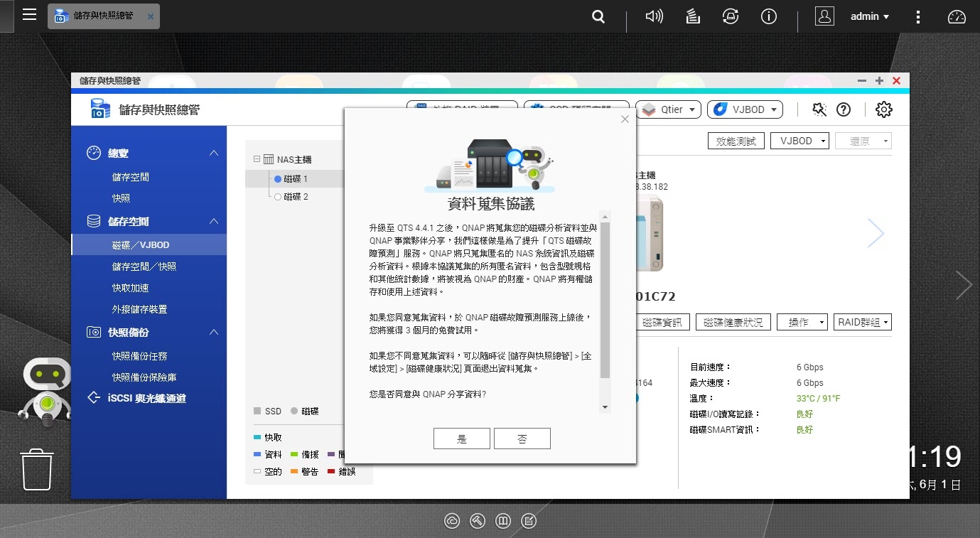Open the VJBOD dropdown next to 效能測試

pyautogui.click(x=799, y=141)
